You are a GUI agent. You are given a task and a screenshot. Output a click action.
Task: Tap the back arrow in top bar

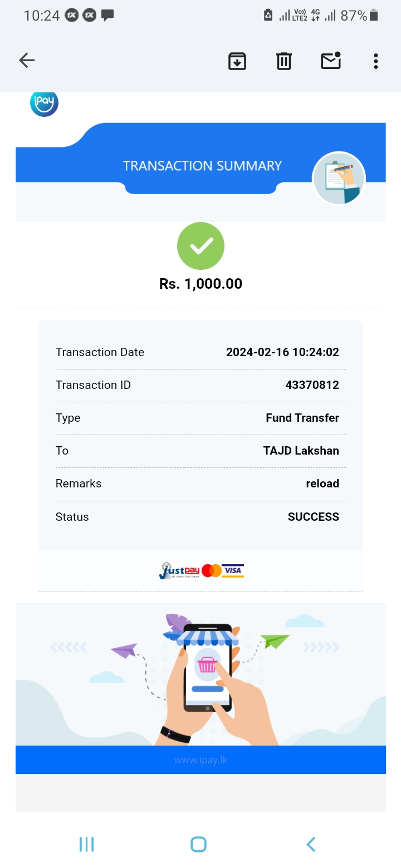pyautogui.click(x=27, y=61)
